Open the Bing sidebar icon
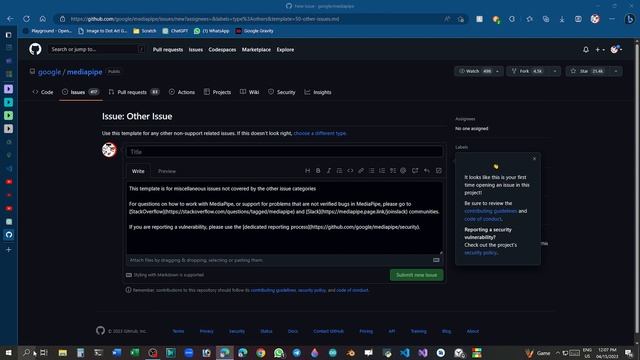 tap(630, 19)
